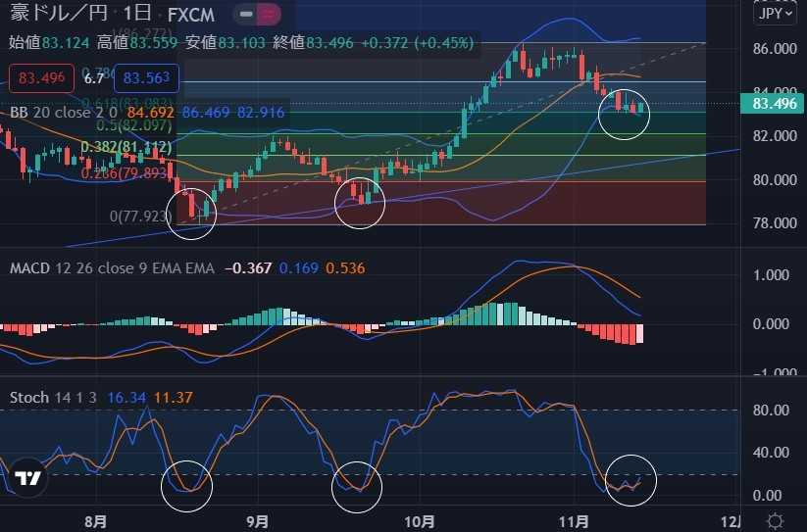Click Fibonacci level 0.382(81.112) label
The image size is (807, 532).
[x=126, y=148]
